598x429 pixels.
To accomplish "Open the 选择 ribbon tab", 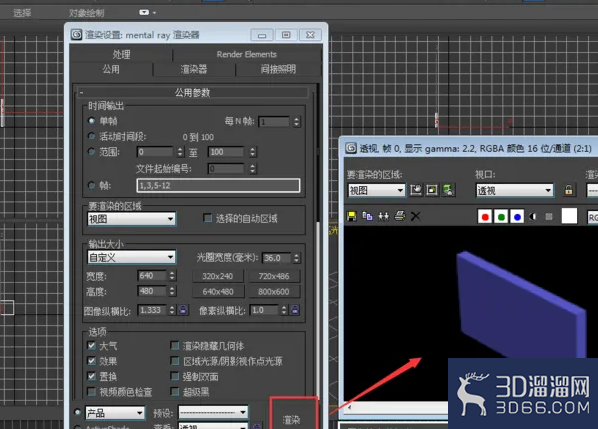I will [x=22, y=13].
